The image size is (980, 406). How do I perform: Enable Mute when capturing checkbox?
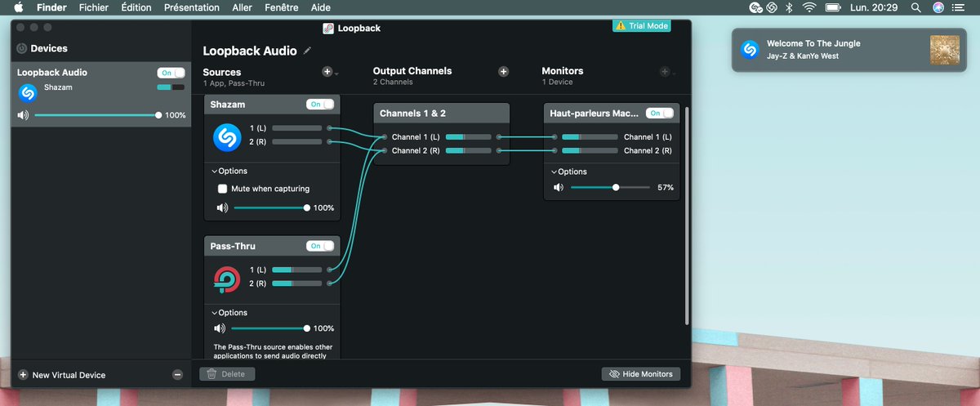point(222,189)
